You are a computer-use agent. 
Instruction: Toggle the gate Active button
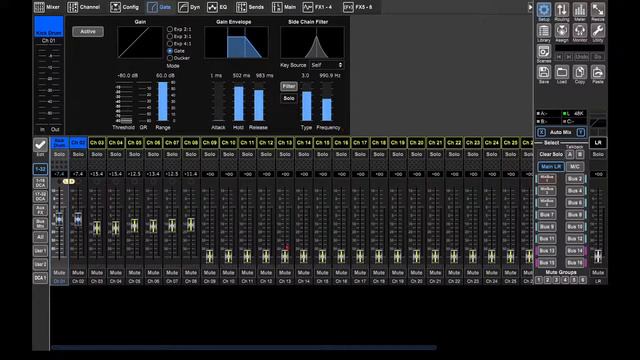pos(88,31)
